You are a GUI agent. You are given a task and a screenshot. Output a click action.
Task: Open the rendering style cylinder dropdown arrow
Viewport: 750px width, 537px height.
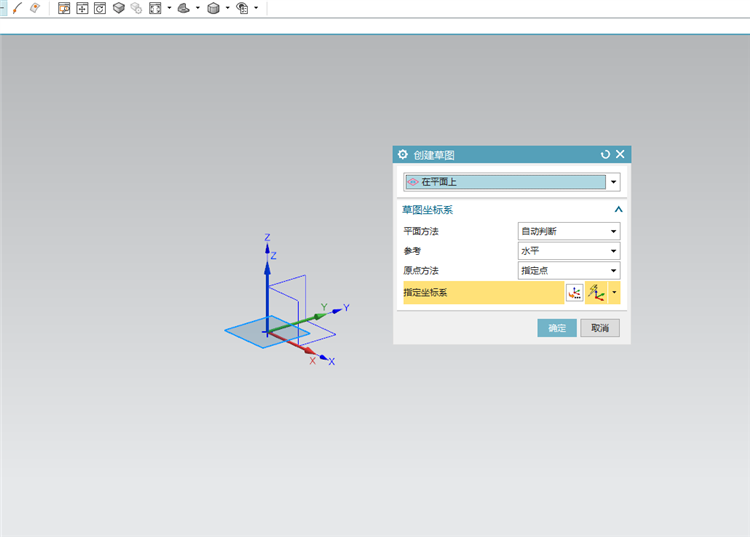point(227,8)
